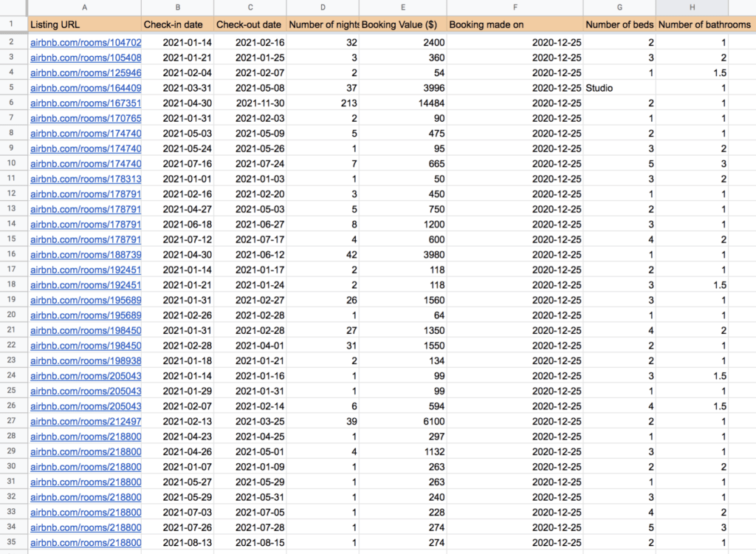The height and width of the screenshot is (554, 756).
Task: Open the airbnb.com/rooms/105408 link
Action: point(86,58)
